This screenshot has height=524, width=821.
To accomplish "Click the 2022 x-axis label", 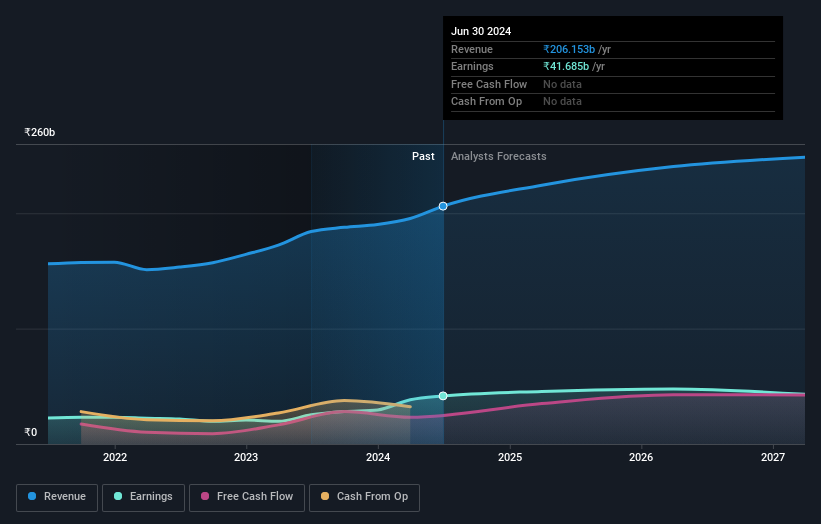I will click(115, 458).
